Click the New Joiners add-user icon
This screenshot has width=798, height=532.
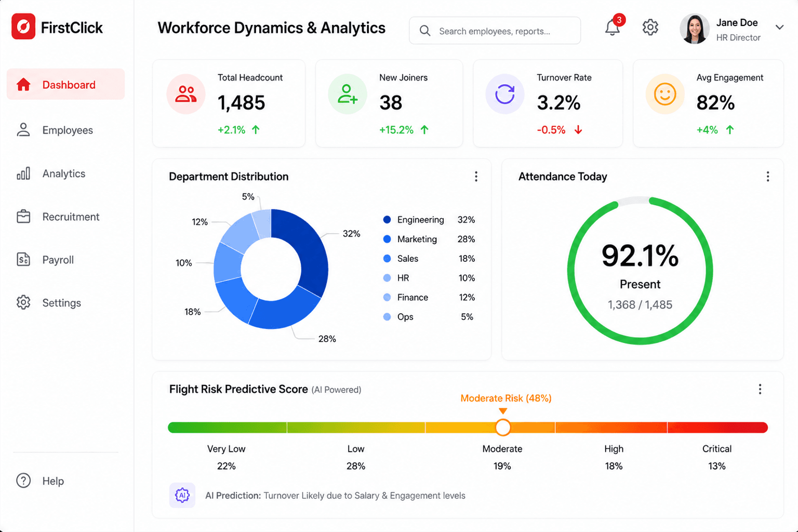coord(348,94)
